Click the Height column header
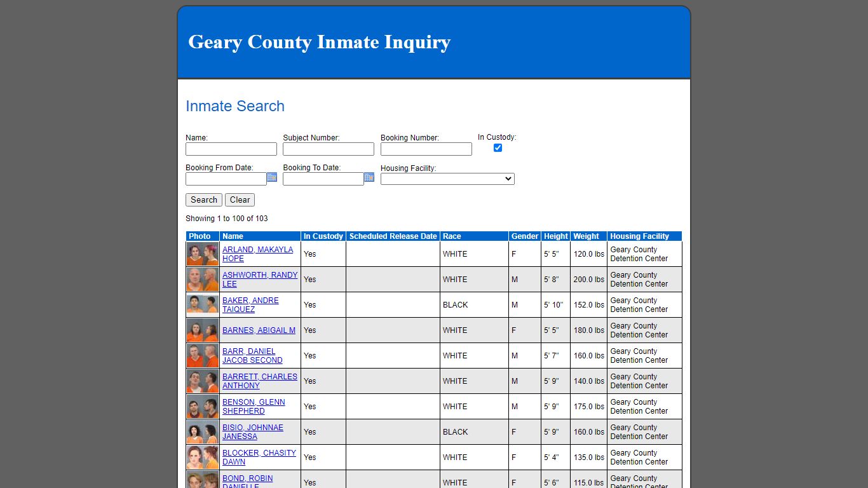This screenshot has height=488, width=868. pyautogui.click(x=556, y=236)
